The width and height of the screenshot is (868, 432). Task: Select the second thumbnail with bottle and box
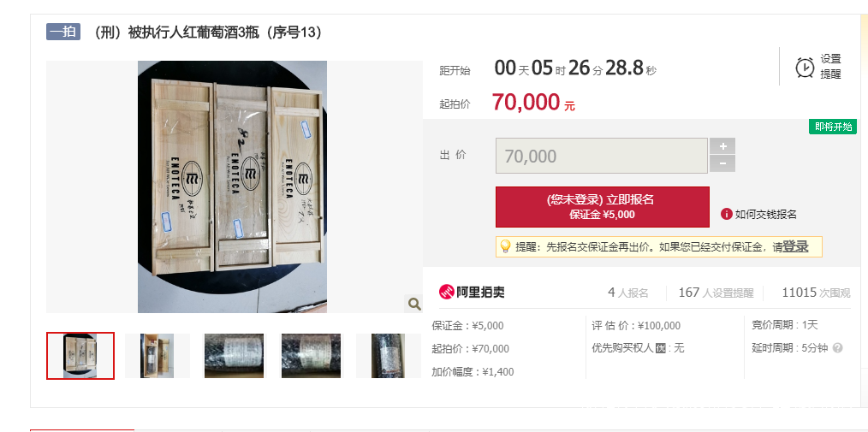click(x=158, y=356)
